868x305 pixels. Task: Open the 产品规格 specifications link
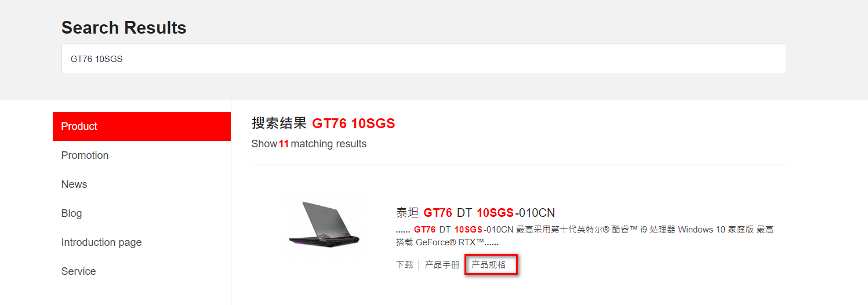pyautogui.click(x=488, y=265)
